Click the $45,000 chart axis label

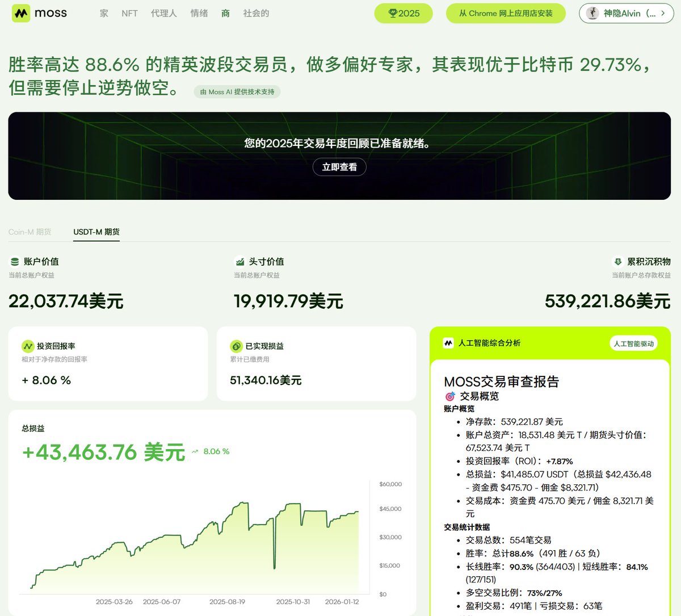click(390, 509)
